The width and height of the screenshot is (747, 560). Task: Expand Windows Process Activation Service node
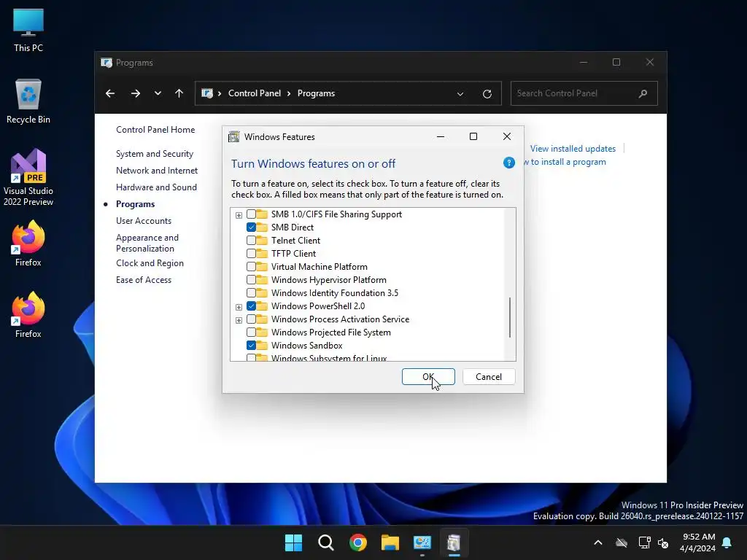[239, 320]
